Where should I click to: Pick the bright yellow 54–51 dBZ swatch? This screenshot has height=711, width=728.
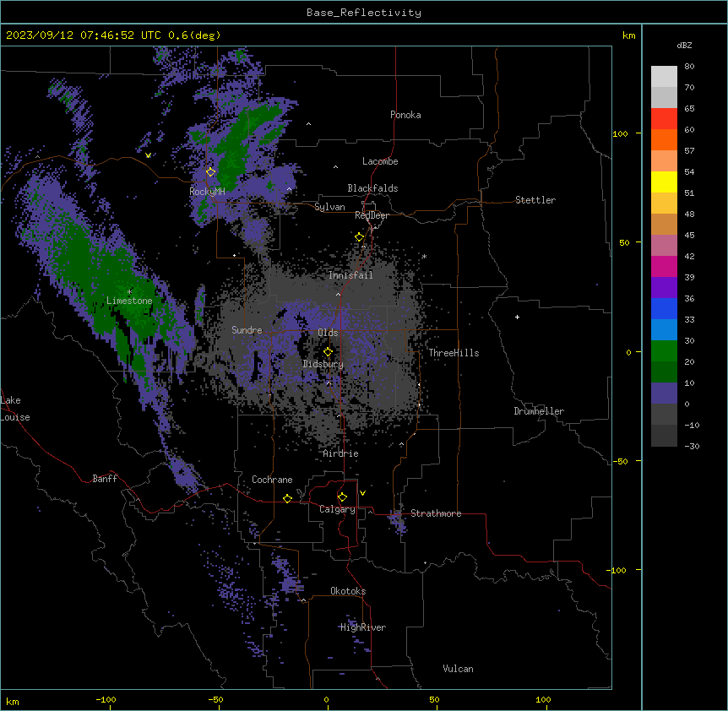click(664, 182)
